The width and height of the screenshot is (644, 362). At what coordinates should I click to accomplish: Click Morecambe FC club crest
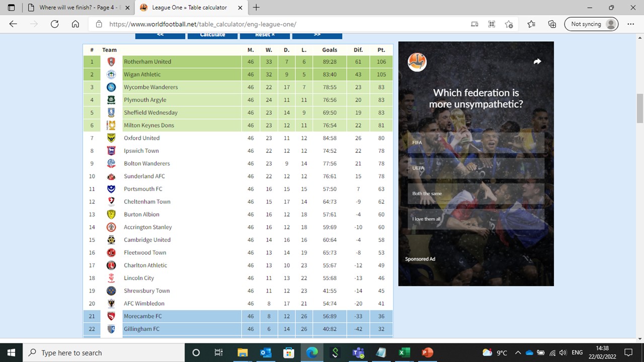(x=111, y=316)
